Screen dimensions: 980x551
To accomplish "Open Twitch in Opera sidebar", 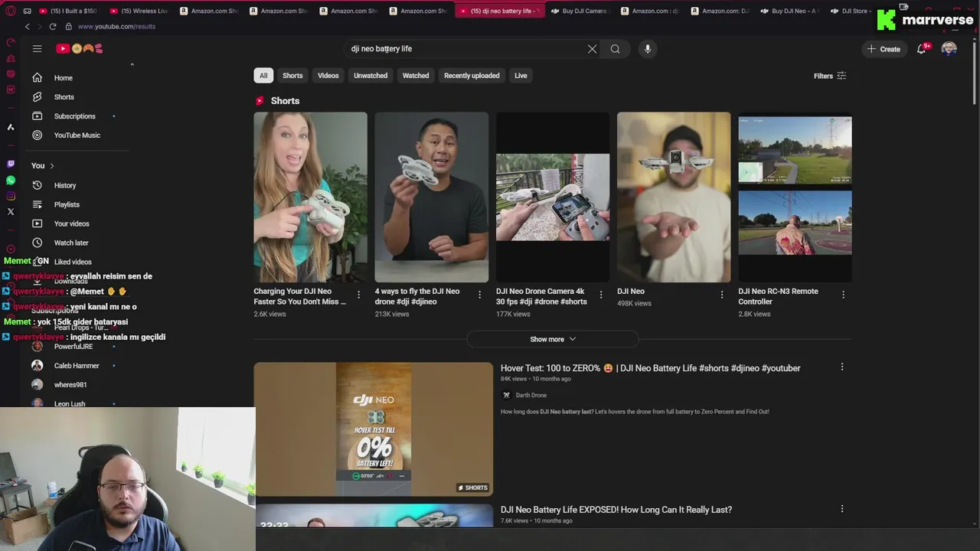I will point(11,164).
